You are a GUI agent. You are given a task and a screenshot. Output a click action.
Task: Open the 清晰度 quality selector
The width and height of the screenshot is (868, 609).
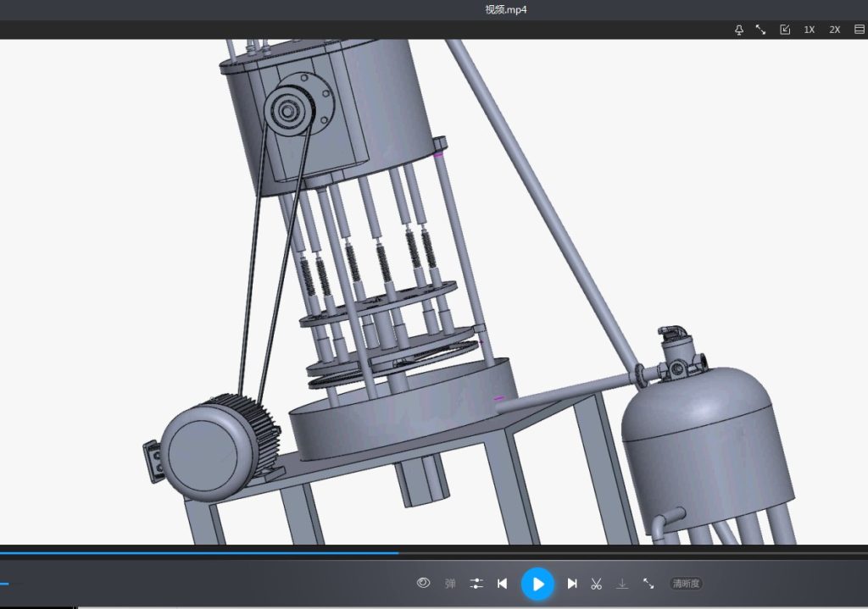click(686, 584)
